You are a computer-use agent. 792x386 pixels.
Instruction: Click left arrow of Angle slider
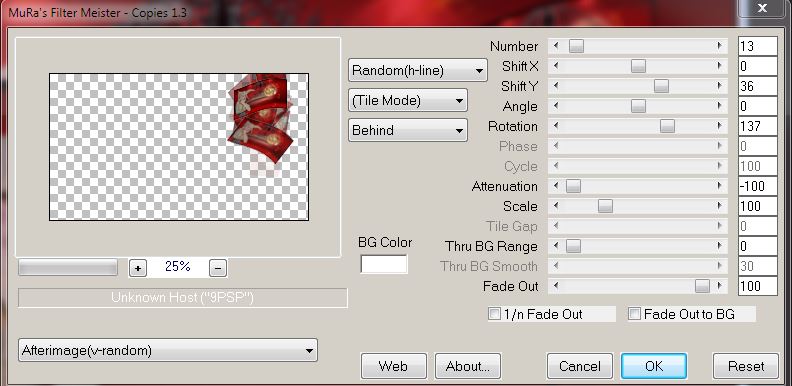pos(556,106)
